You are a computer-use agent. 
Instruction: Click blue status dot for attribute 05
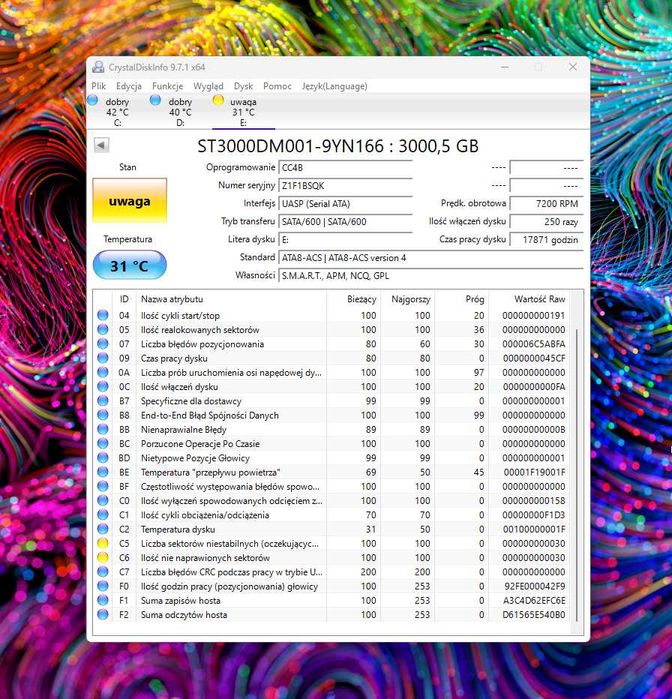103,329
